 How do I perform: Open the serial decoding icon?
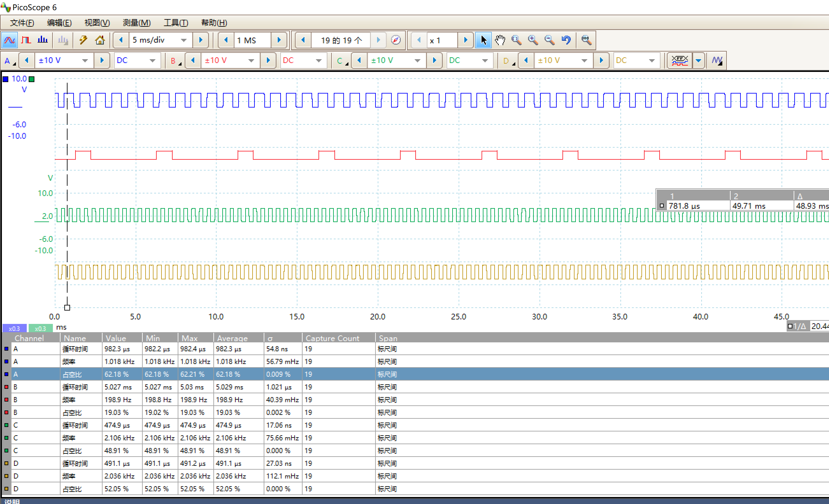coord(680,60)
